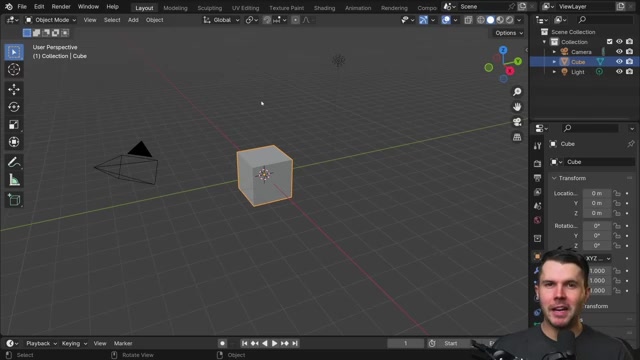Toggle the Camera visibility eye icon
This screenshot has height=360, width=640.
click(619, 52)
